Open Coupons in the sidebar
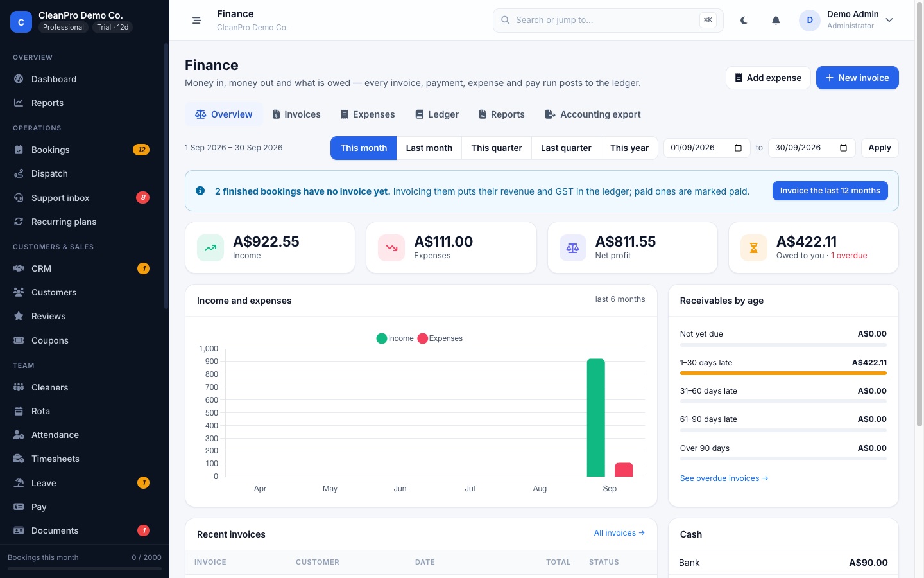 coord(82,340)
